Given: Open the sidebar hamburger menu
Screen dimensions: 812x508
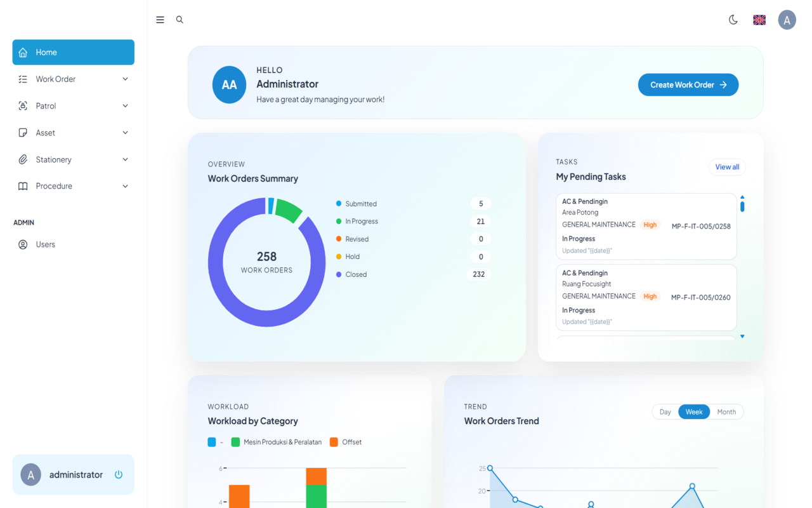Looking at the screenshot, I should click(x=160, y=20).
